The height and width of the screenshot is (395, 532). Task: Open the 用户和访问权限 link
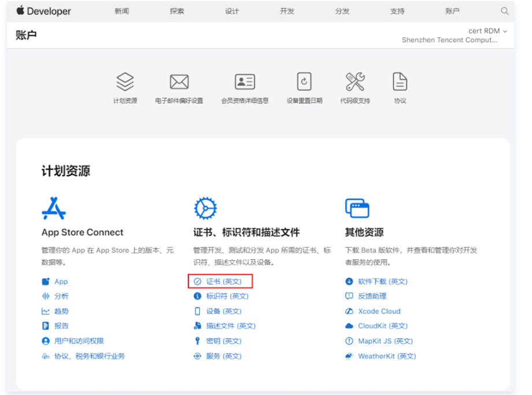(x=79, y=341)
